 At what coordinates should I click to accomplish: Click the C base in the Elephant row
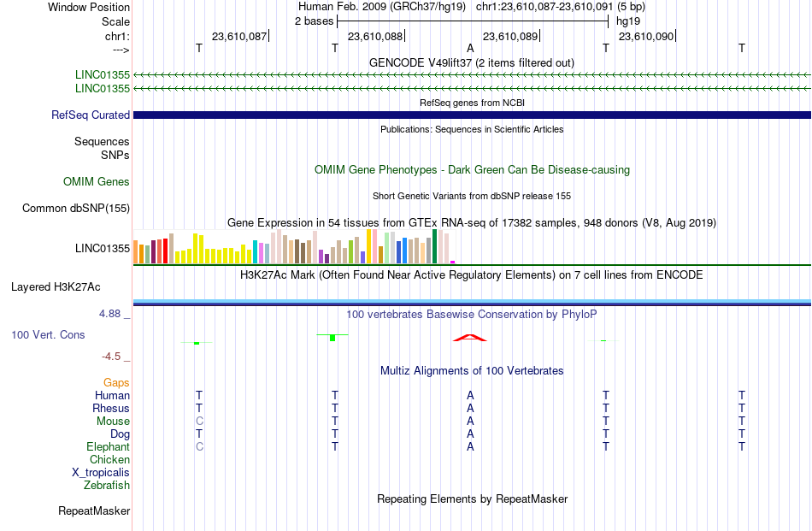pos(199,446)
